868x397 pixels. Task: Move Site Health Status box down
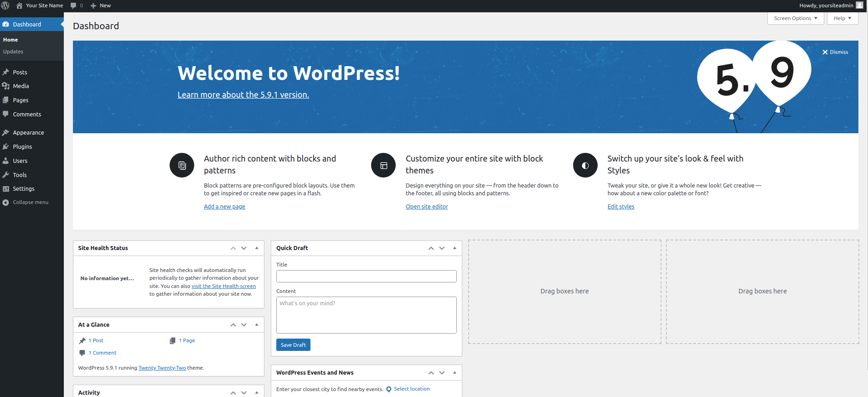coord(244,248)
